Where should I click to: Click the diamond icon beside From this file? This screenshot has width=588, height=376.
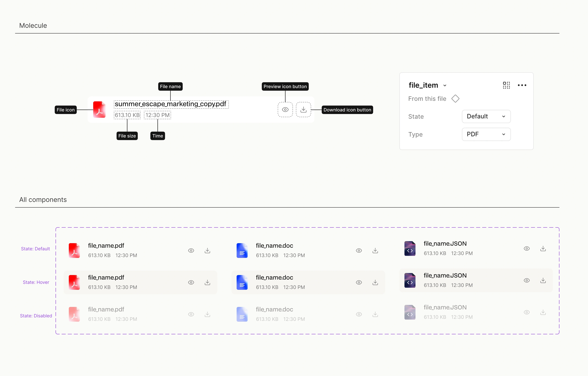(455, 99)
